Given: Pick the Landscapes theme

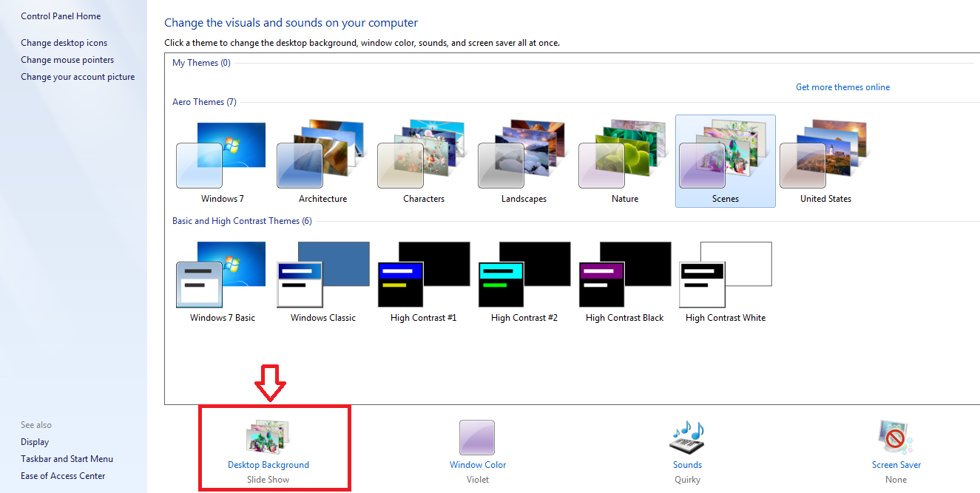Looking at the screenshot, I should click(524, 155).
